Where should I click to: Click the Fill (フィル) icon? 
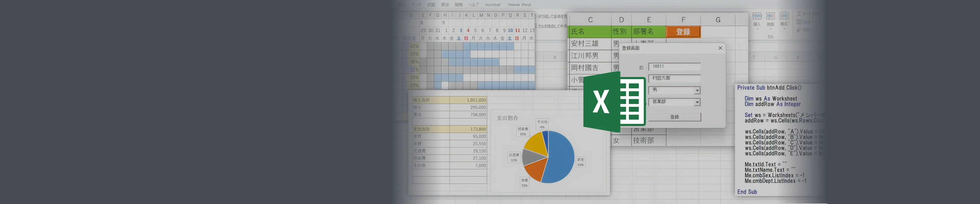point(799,22)
